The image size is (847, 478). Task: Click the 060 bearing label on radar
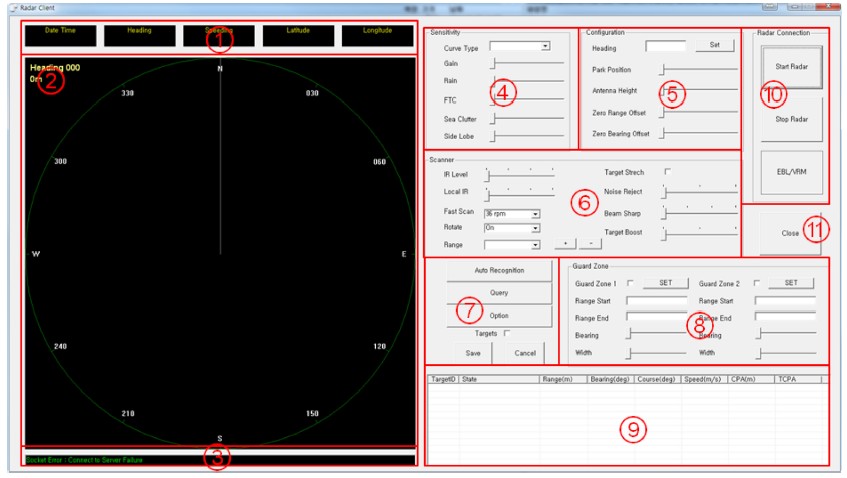380,161
